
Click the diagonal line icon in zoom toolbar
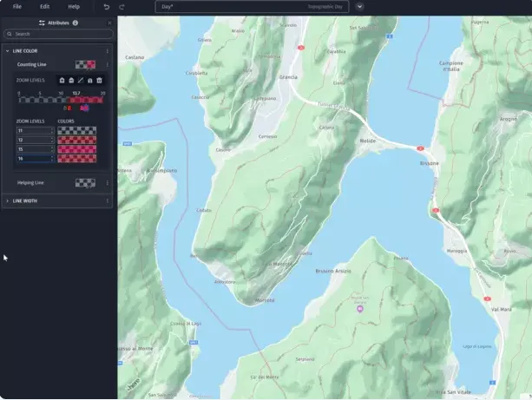pos(81,80)
